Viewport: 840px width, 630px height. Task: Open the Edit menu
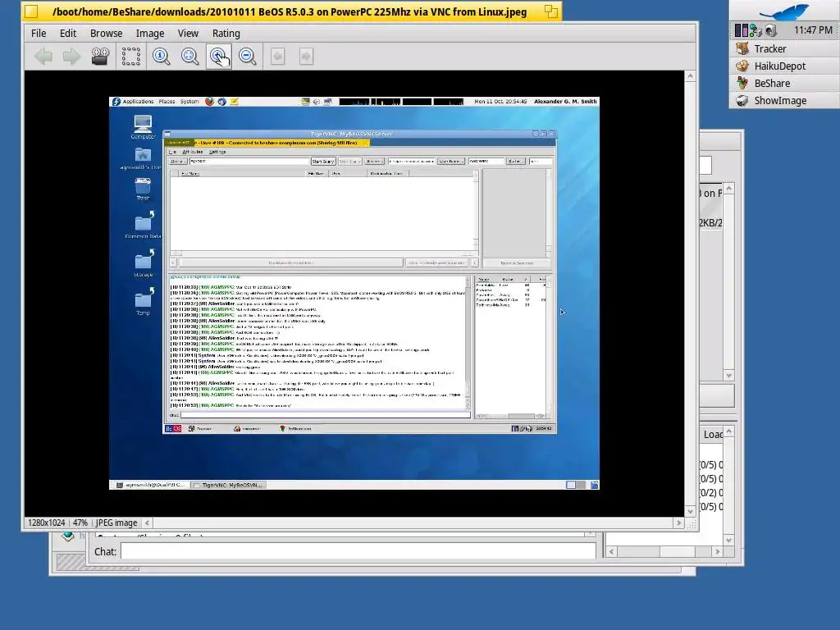[68, 33]
